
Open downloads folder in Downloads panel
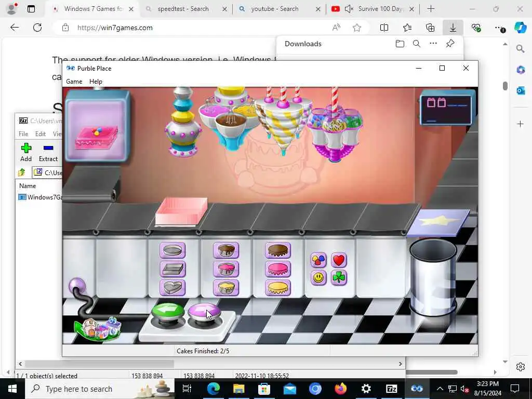(x=400, y=44)
